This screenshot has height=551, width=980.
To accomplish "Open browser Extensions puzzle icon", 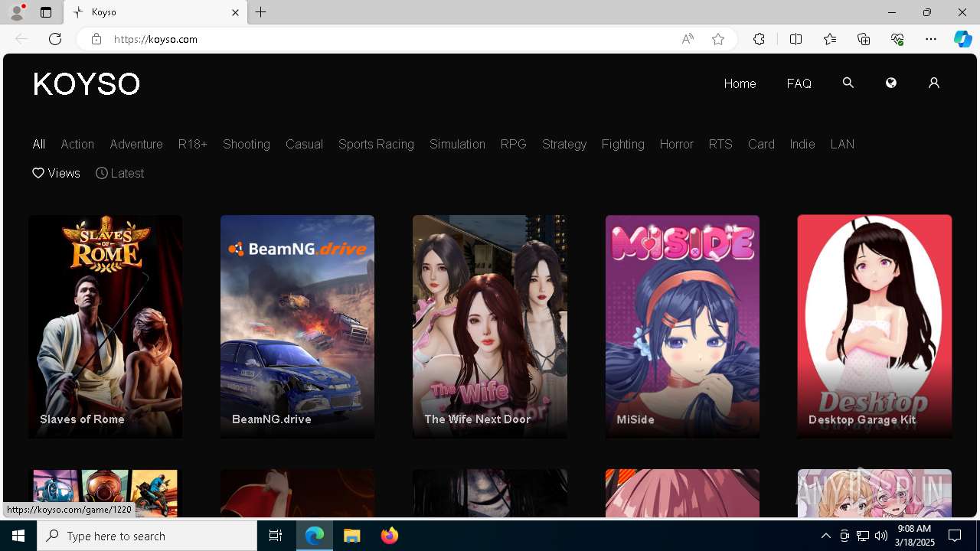I will (x=759, y=39).
